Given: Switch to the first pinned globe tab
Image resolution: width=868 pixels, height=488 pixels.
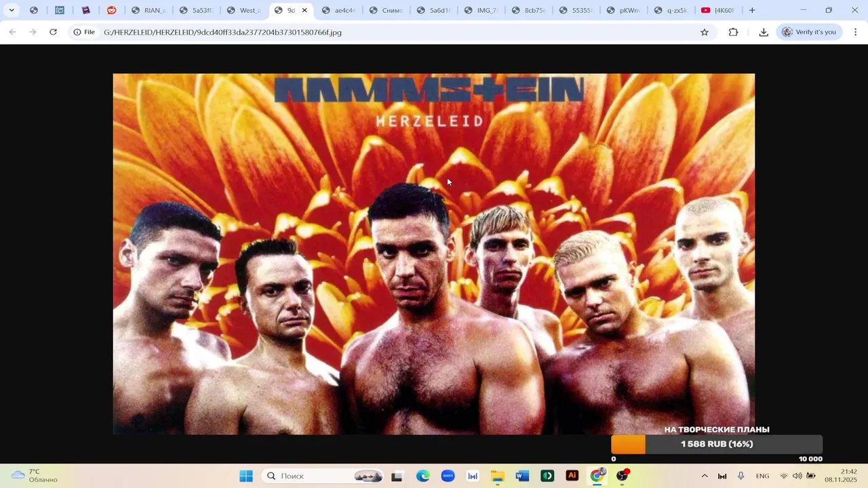Looking at the screenshot, I should 34,10.
